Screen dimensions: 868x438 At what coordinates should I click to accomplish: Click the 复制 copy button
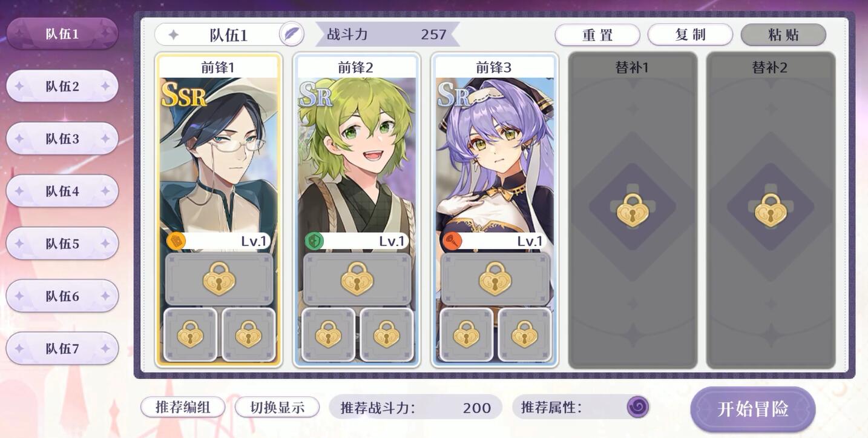click(x=691, y=35)
